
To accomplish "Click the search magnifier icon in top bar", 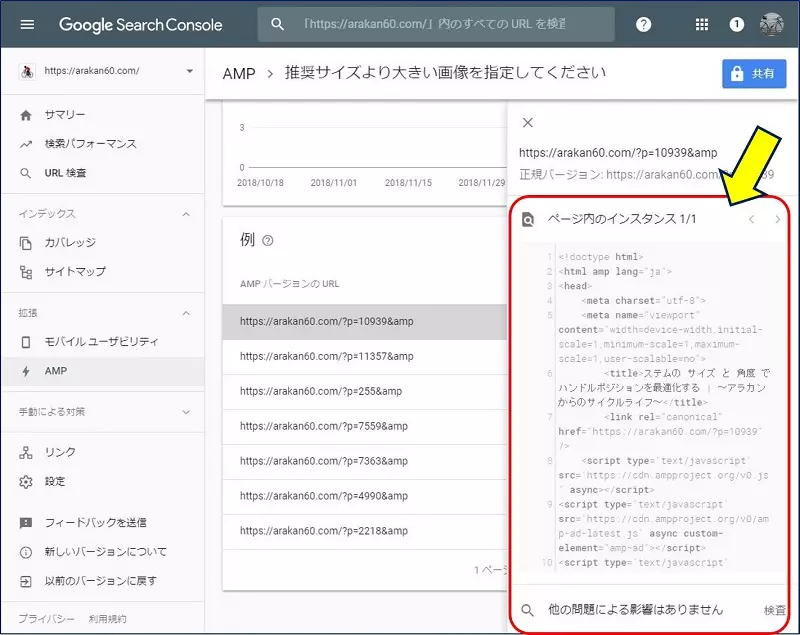I will 277,24.
